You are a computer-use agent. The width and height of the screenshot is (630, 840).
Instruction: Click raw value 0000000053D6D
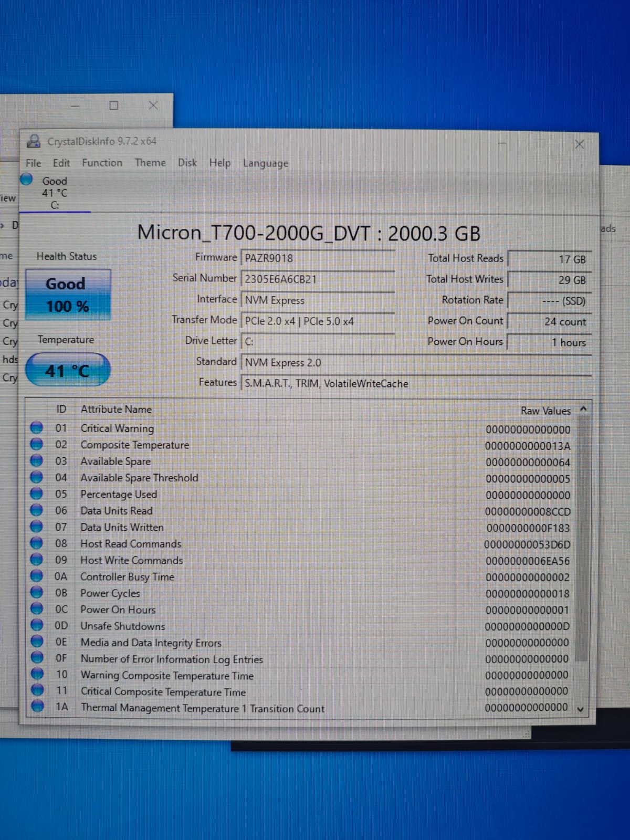pyautogui.click(x=527, y=544)
